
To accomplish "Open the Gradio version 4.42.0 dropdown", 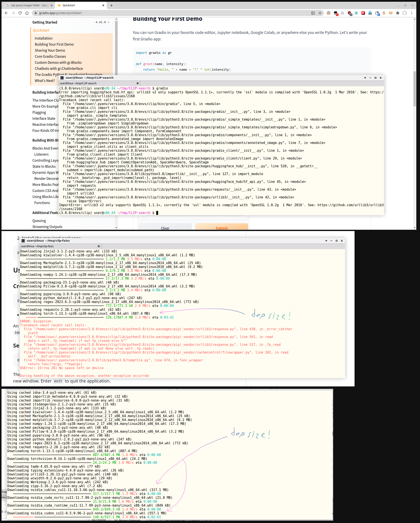I will (x=103, y=22).
